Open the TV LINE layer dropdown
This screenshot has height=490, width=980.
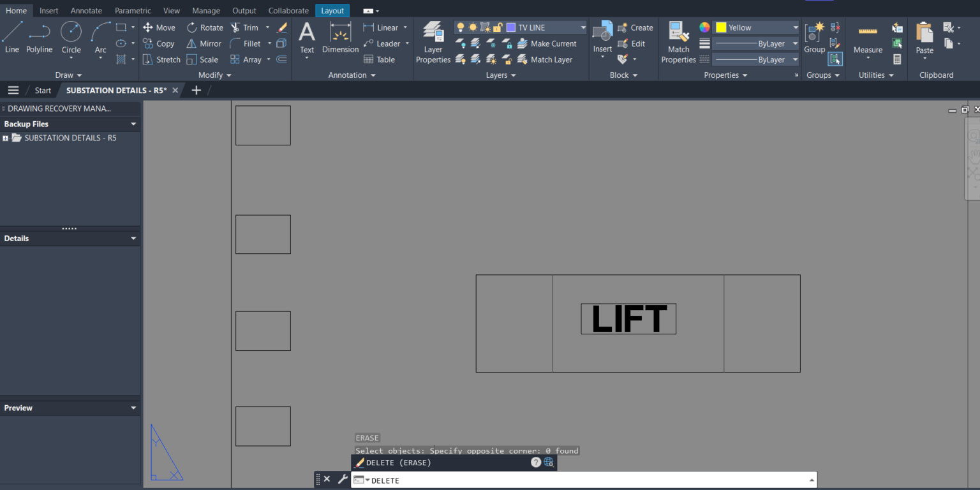[x=582, y=27]
